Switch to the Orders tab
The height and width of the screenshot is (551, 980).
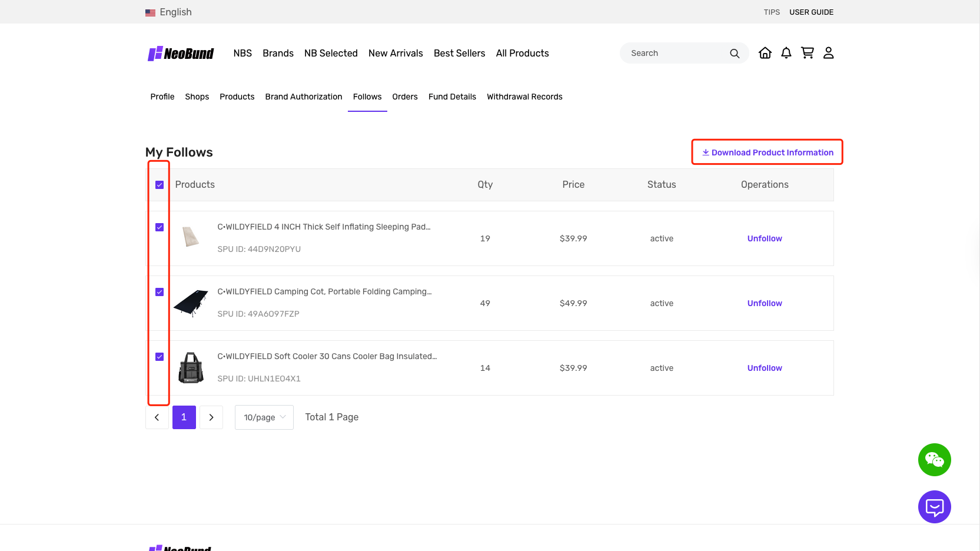tap(405, 97)
